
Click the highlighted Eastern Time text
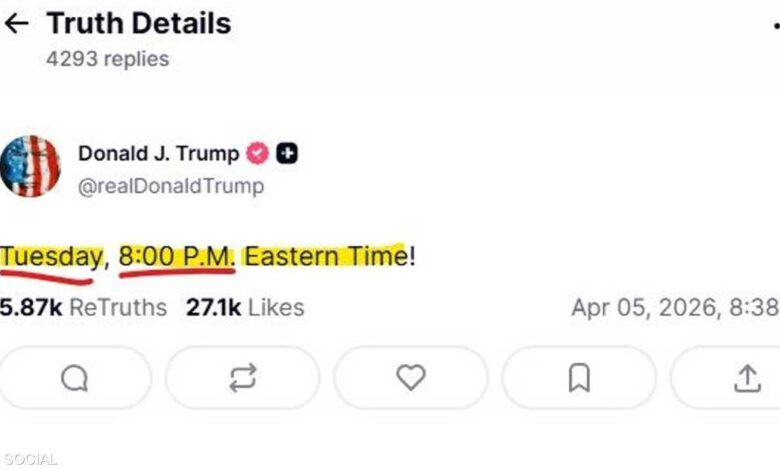[323, 257]
